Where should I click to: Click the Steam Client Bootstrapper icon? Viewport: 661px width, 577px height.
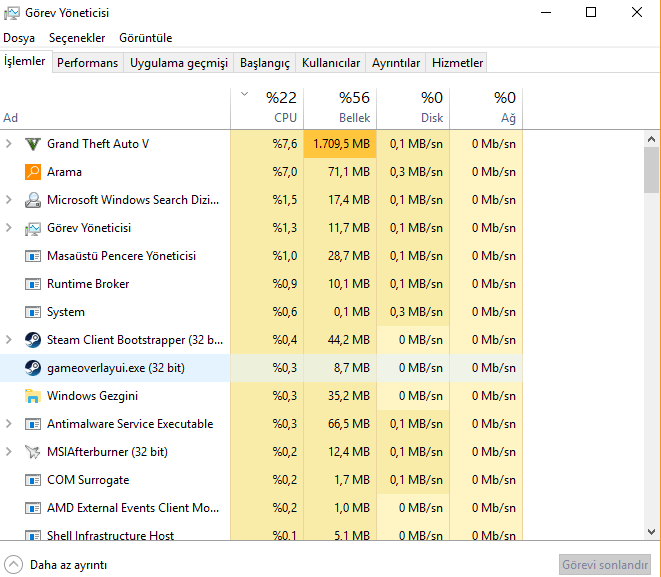[x=32, y=340]
